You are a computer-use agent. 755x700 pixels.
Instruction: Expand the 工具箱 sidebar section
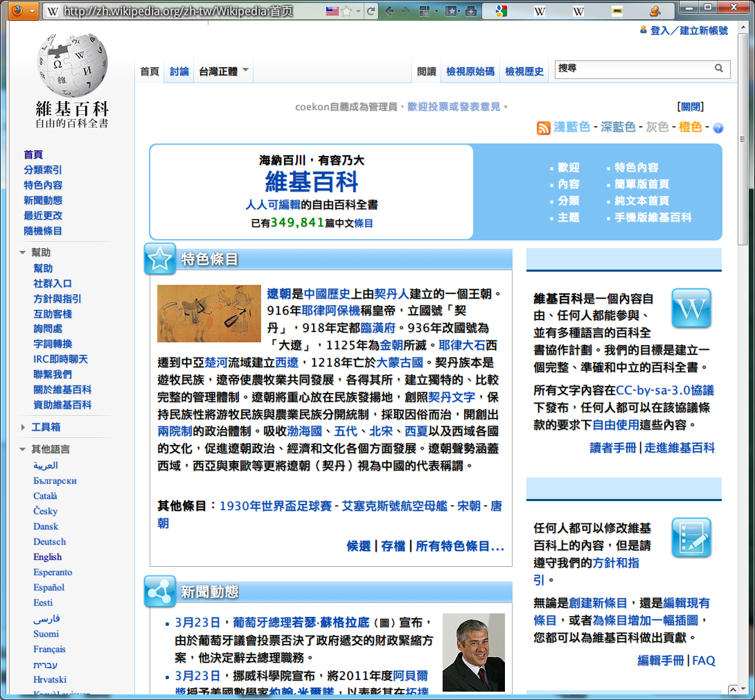pyautogui.click(x=23, y=428)
